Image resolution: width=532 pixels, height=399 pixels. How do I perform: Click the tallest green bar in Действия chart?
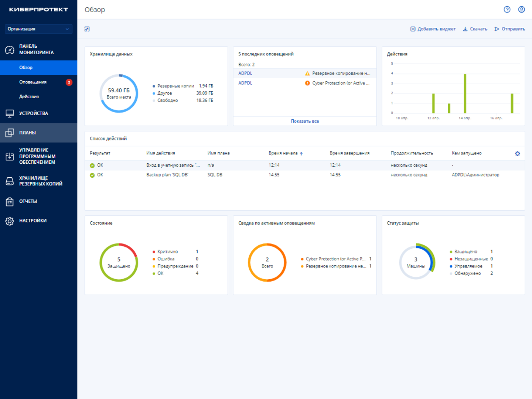pyautogui.click(x=465, y=93)
